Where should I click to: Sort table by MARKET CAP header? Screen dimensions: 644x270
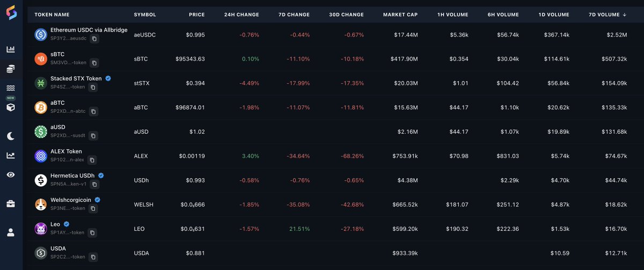(x=400, y=14)
